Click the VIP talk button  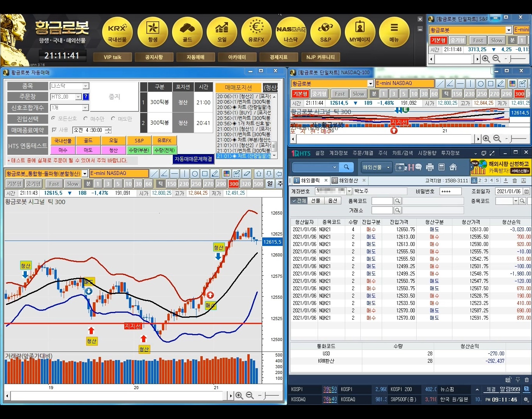click(x=113, y=57)
